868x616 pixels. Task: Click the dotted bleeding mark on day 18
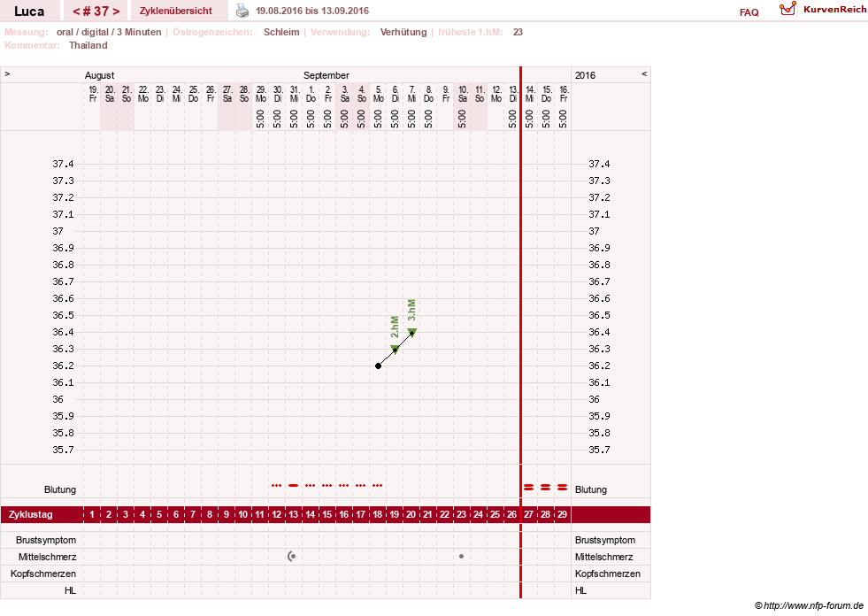378,485
